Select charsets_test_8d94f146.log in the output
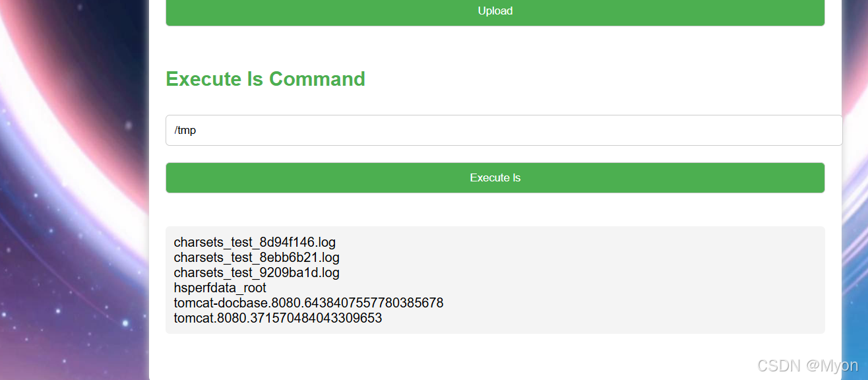The image size is (868, 380). coord(255,242)
